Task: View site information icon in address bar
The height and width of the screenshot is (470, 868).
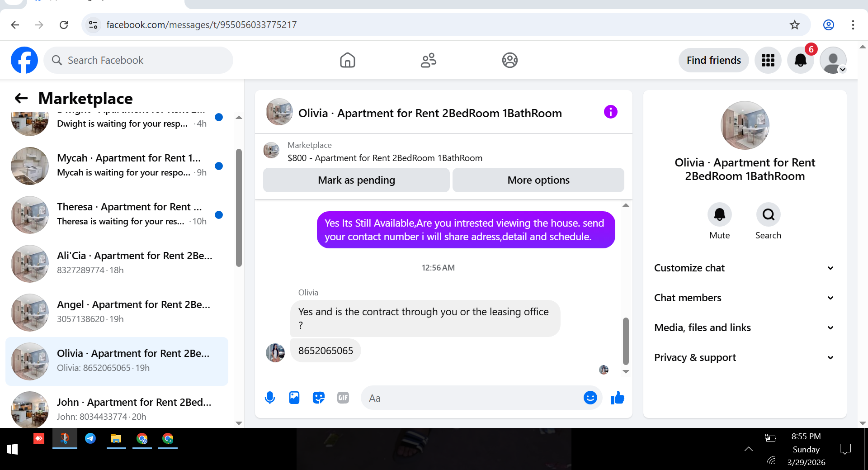Action: click(x=93, y=25)
